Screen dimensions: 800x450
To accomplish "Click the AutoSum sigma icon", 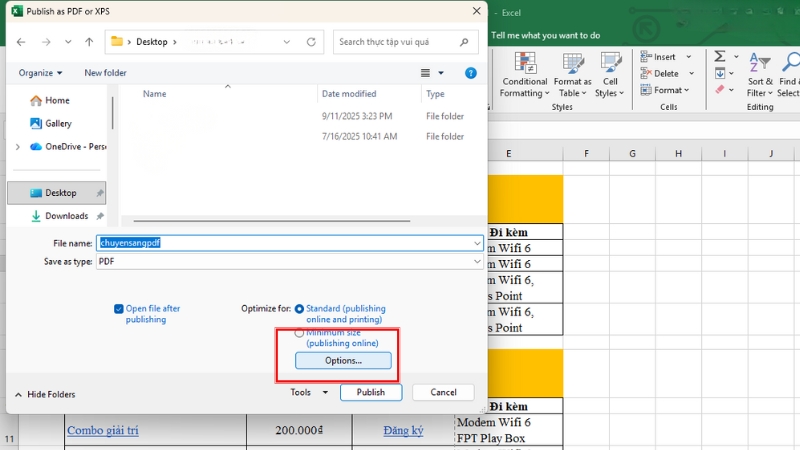I will [720, 57].
